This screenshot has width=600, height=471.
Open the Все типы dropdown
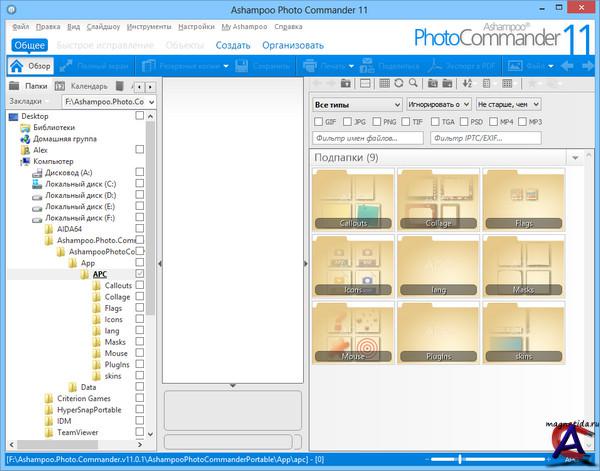tap(356, 104)
